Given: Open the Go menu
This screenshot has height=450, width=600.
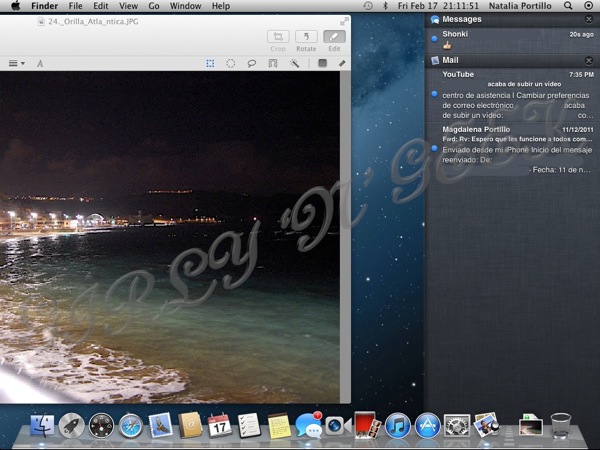Looking at the screenshot, I should pos(154,6).
